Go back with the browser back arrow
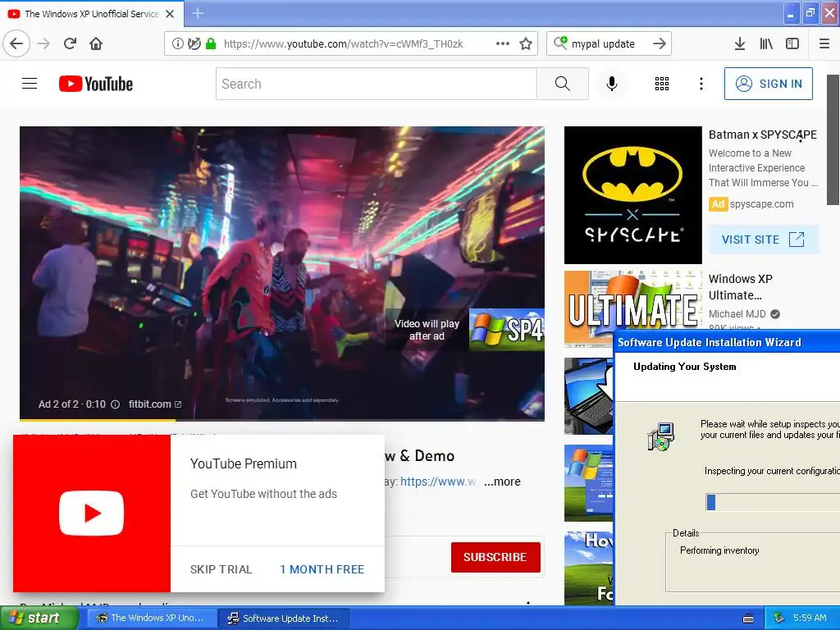 [x=16, y=43]
